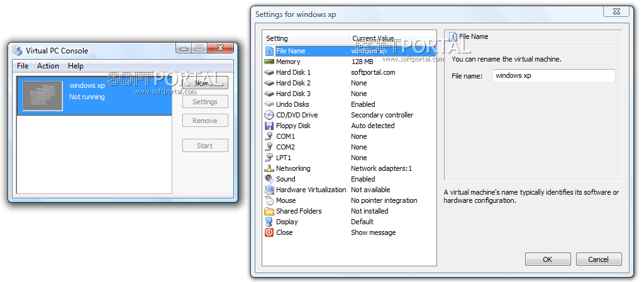Screen dimensions: 644x282
Task: Click the LPT1 port icon
Action: (269, 158)
